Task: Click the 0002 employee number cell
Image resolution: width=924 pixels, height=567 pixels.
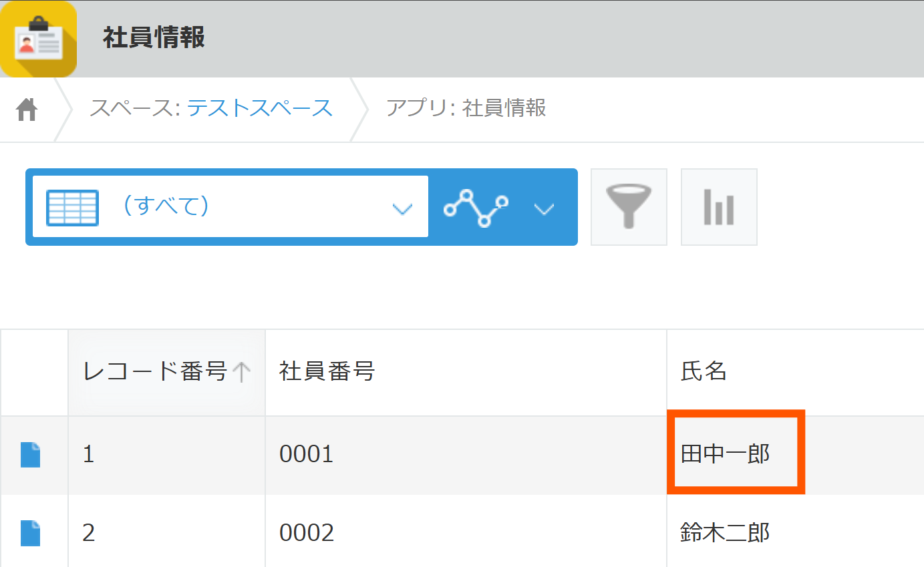Action: coord(307,532)
